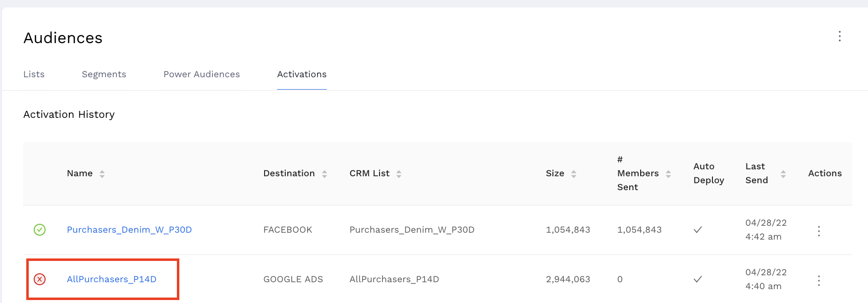The width and height of the screenshot is (868, 303).
Task: Toggle Auto Deploy checkmark for AllPurchasers_P14D
Action: (x=698, y=279)
